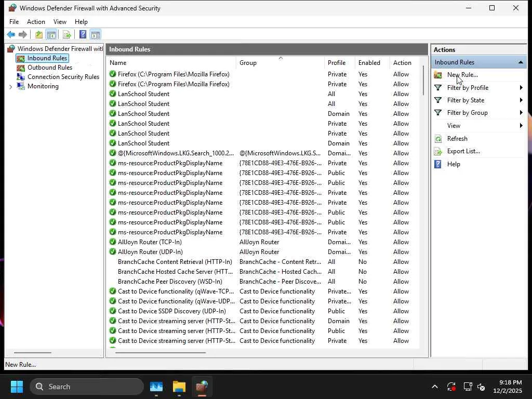Click the firewall app icon in title bar
Image resolution: width=532 pixels, height=399 pixels.
coord(12,8)
